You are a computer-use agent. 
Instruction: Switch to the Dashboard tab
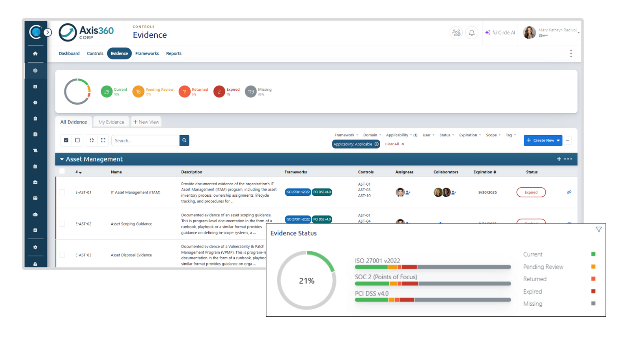click(x=69, y=53)
